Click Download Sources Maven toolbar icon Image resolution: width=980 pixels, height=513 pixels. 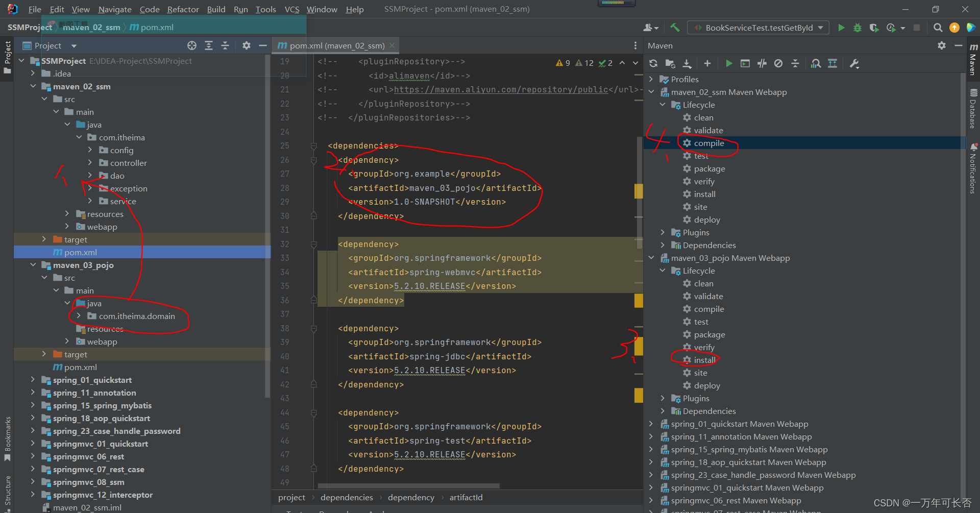[687, 63]
